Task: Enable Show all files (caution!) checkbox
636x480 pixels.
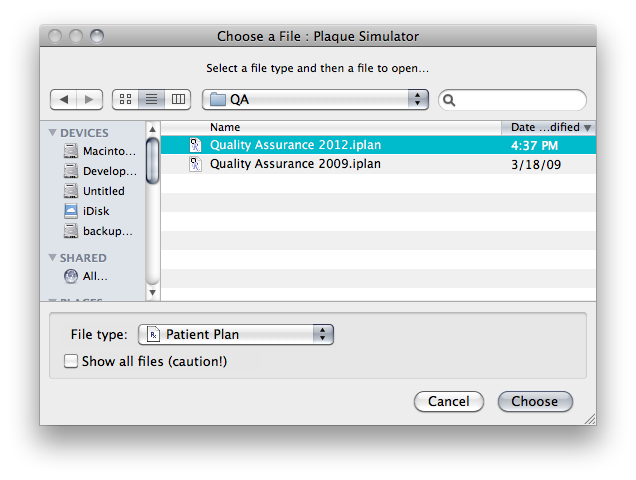Action: 71,361
